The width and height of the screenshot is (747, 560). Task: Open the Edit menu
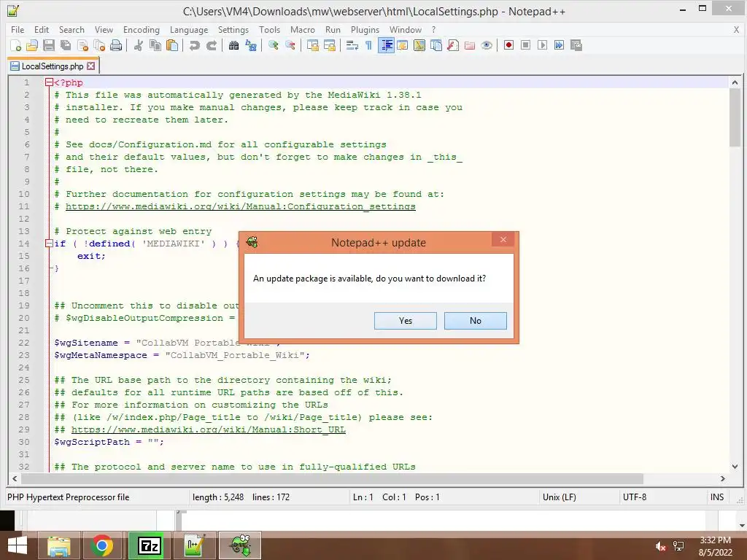42,29
